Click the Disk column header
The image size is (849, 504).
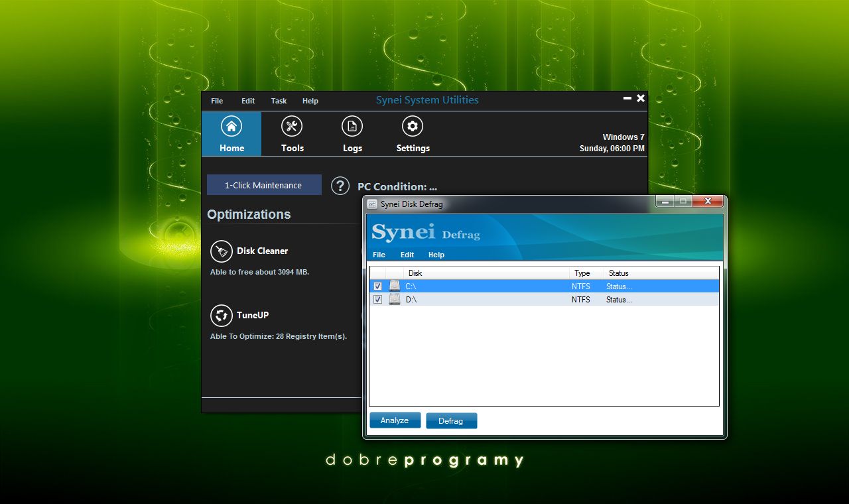pos(486,273)
